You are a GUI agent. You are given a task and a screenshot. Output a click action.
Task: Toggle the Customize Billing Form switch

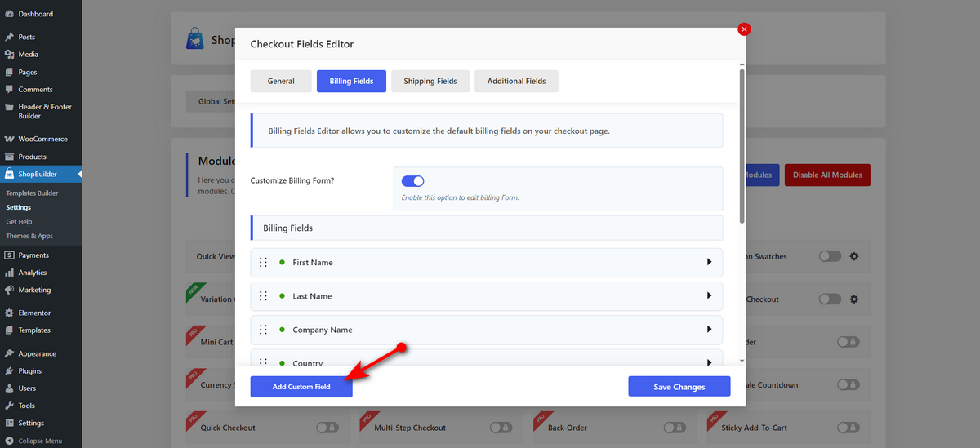(x=413, y=181)
